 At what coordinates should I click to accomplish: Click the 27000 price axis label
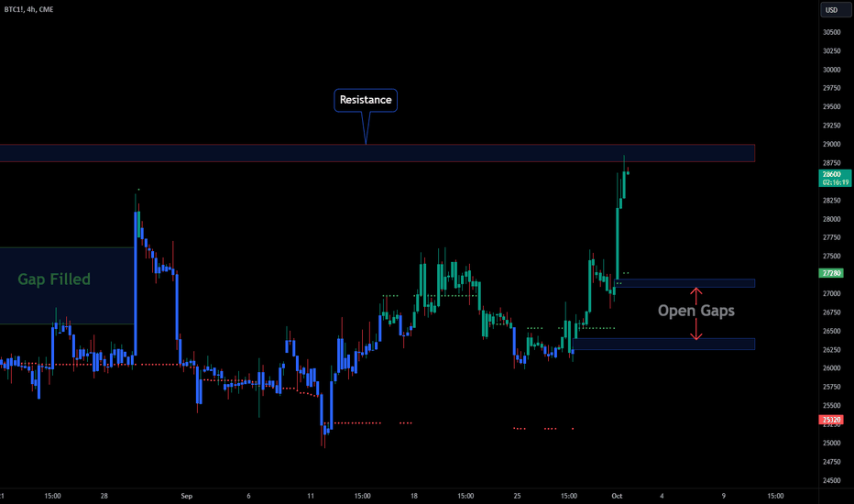coord(831,293)
